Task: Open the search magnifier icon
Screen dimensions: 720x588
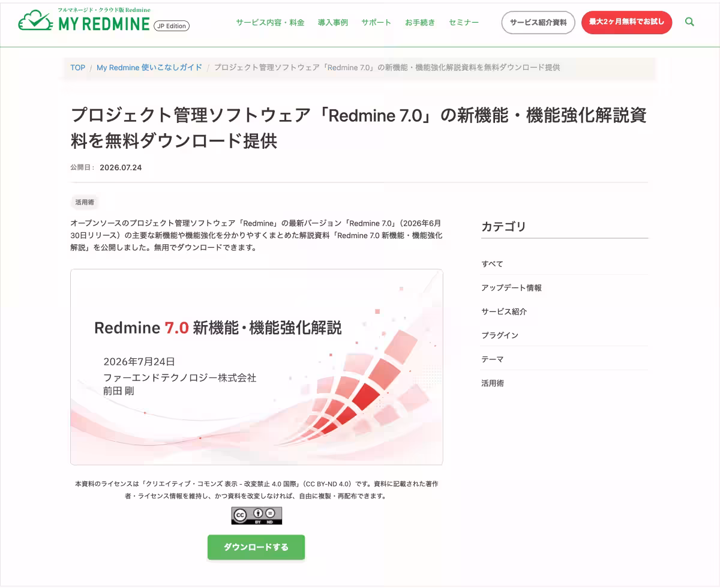Action: point(689,22)
